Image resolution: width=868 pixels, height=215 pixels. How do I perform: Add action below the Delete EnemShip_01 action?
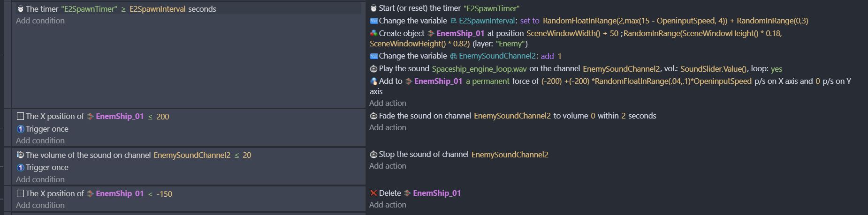(x=388, y=205)
